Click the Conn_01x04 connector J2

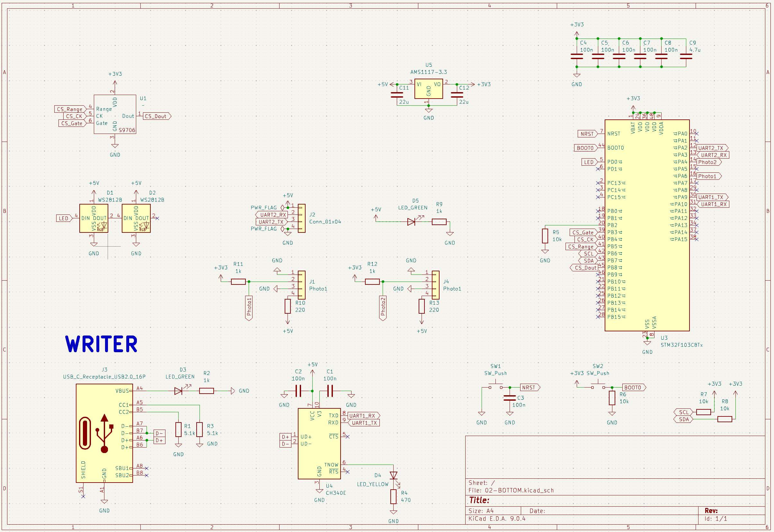pos(301,218)
